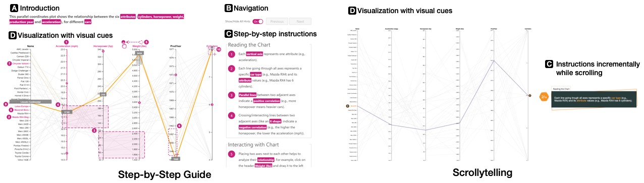Screen dimensions: 644x183
Task: Click the Horsepower (hp) axis header
Action: click(x=103, y=46)
